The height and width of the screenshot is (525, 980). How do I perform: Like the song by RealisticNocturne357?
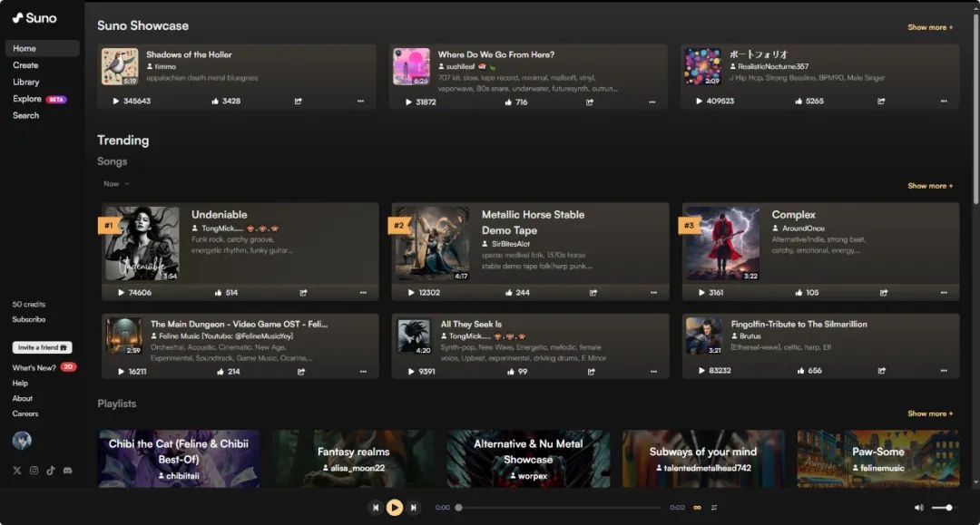799,102
